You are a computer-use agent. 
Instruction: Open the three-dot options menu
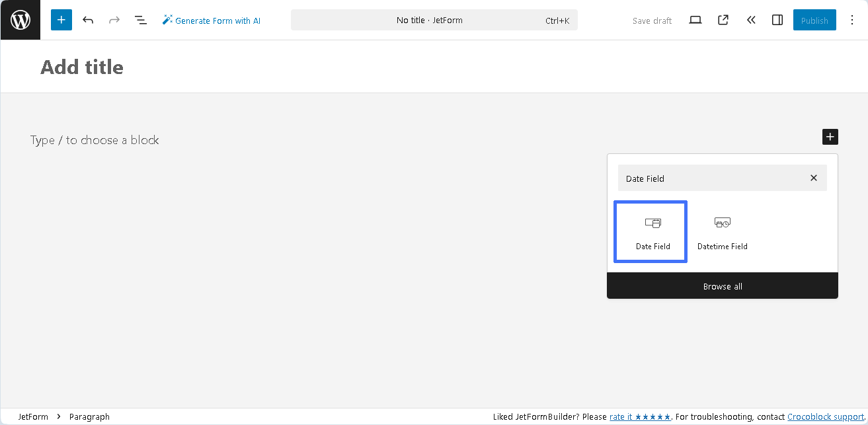tap(852, 20)
